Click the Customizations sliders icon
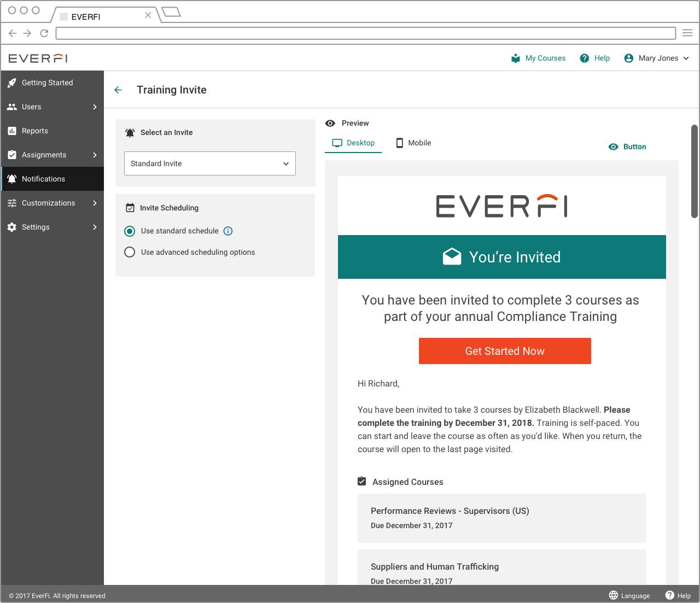Image resolution: width=700 pixels, height=603 pixels. 12,203
